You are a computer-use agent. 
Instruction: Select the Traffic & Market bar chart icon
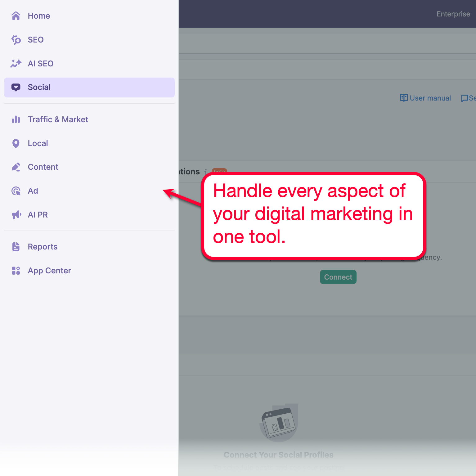tap(16, 119)
